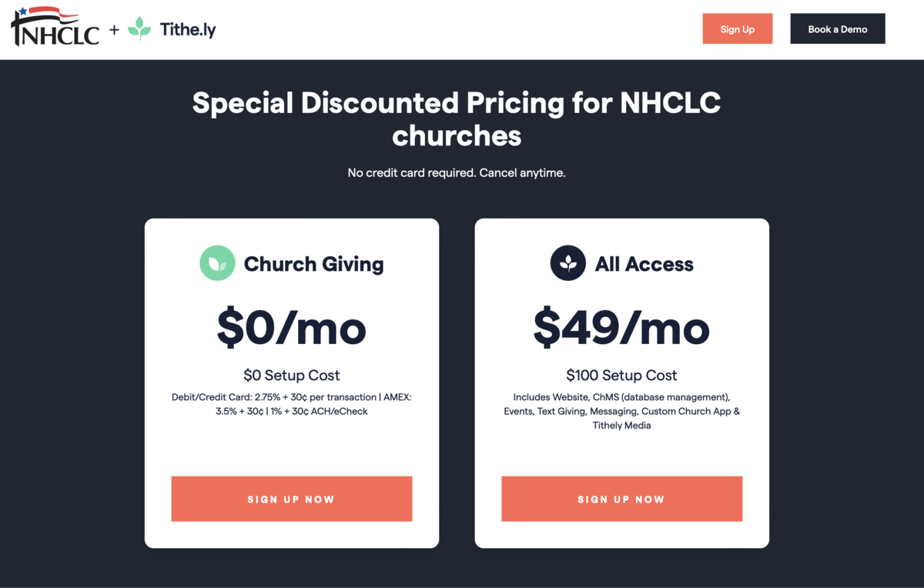Click the Sign Up button in the header
The image size is (924, 588).
(x=737, y=28)
